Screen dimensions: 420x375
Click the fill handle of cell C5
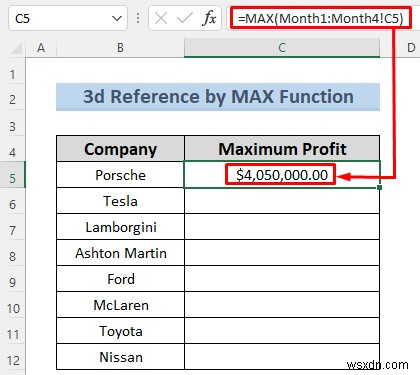tap(379, 188)
